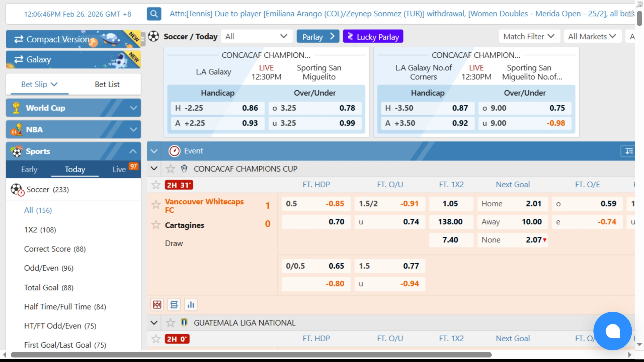Collapse the CONCACAF Champions Cup league
The width and height of the screenshot is (644, 362).
point(154,169)
